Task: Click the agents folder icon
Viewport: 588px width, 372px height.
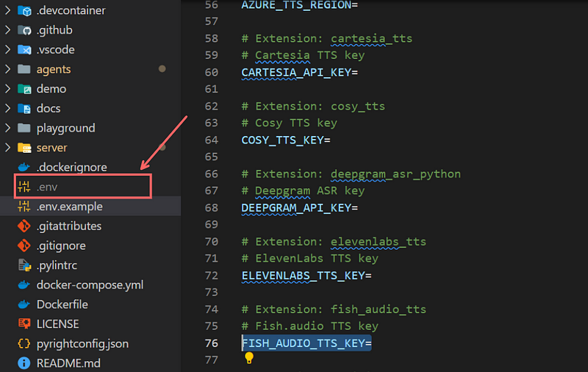Action: click(x=24, y=69)
